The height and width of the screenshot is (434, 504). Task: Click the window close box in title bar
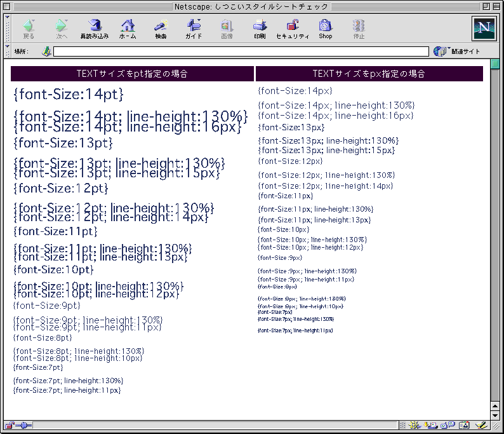click(7, 6)
